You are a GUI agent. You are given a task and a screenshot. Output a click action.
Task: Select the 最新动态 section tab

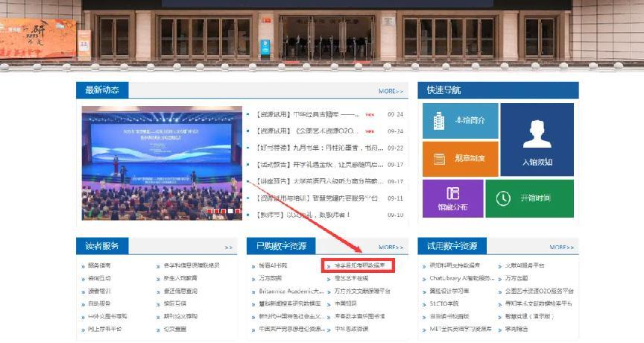(102, 90)
